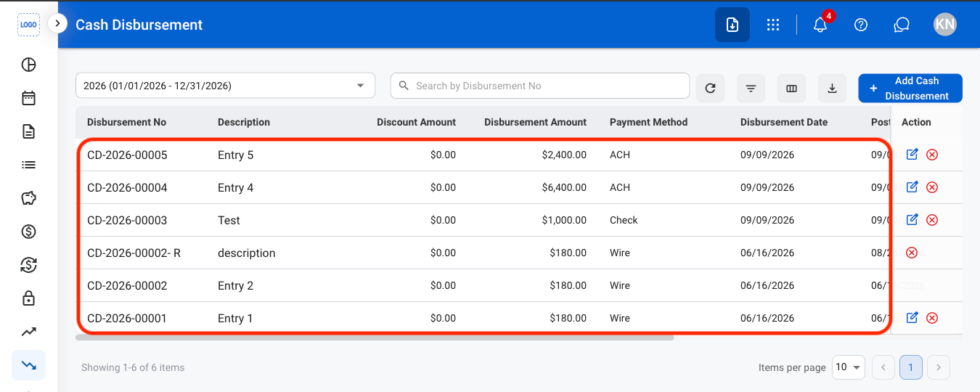Select page 1 in pagination
Image resolution: width=980 pixels, height=392 pixels.
(911, 367)
